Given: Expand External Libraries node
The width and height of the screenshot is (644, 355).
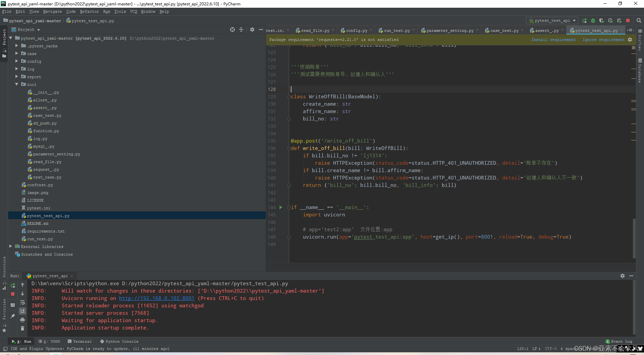Looking at the screenshot, I should pos(11,246).
